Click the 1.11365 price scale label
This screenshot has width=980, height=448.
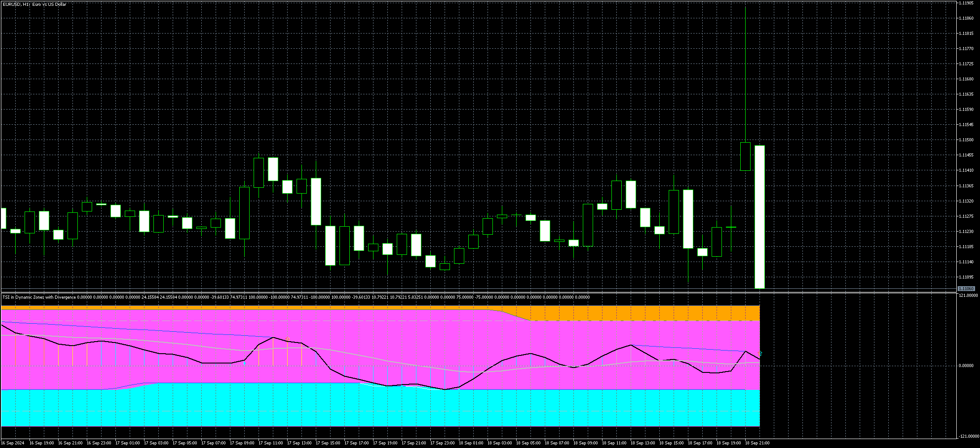pos(966,186)
